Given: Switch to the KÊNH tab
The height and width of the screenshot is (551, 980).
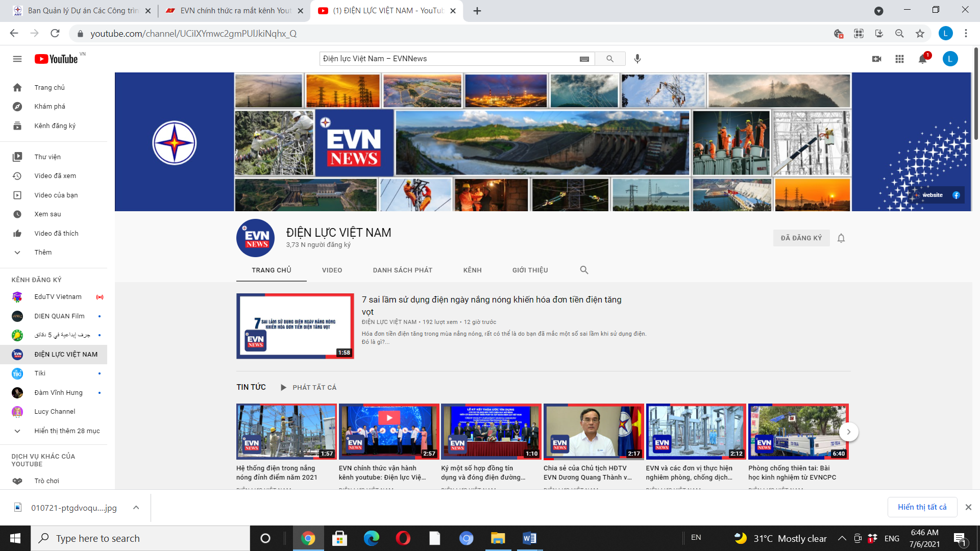Looking at the screenshot, I should tap(473, 270).
